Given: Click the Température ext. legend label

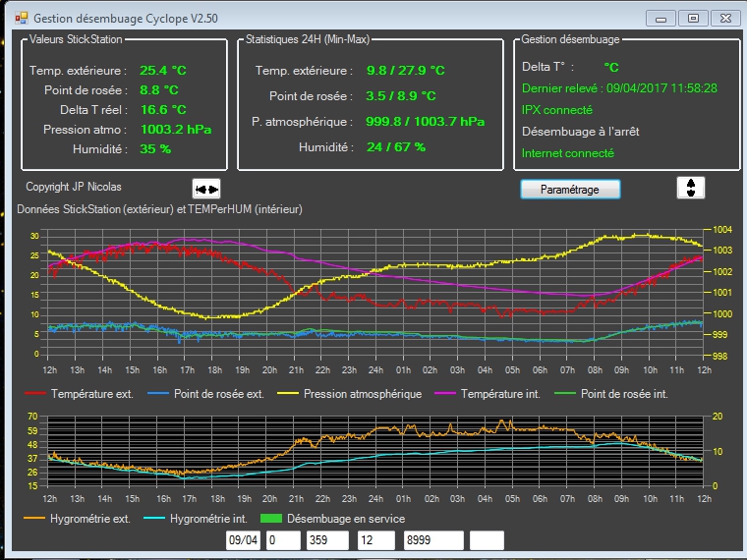Looking at the screenshot, I should point(92,394).
